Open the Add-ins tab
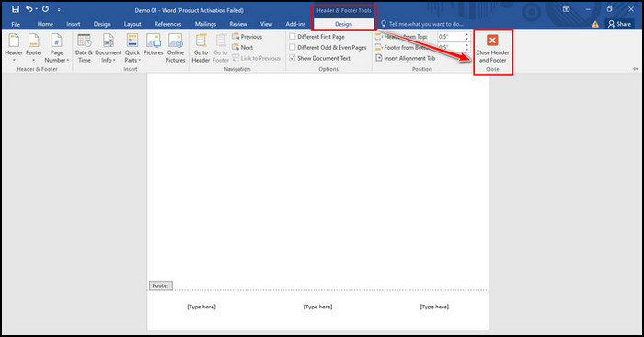Screen dimensions: 644x337 point(295,24)
